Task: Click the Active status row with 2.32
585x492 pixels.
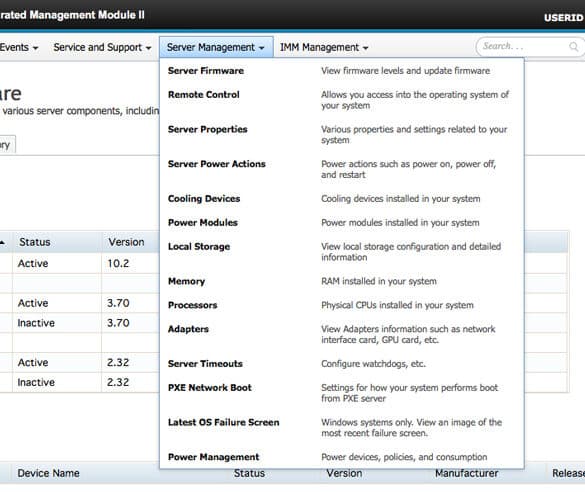Action: [x=33, y=362]
